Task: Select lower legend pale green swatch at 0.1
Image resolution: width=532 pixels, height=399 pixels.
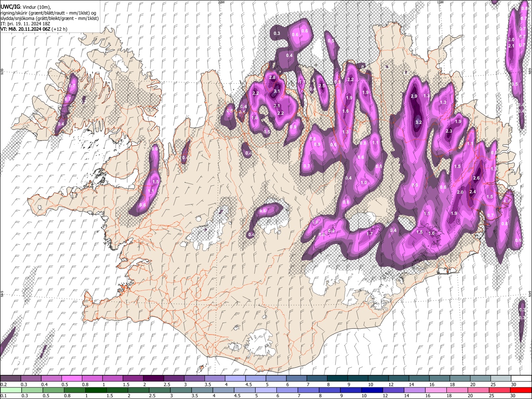Action: click(x=11, y=390)
